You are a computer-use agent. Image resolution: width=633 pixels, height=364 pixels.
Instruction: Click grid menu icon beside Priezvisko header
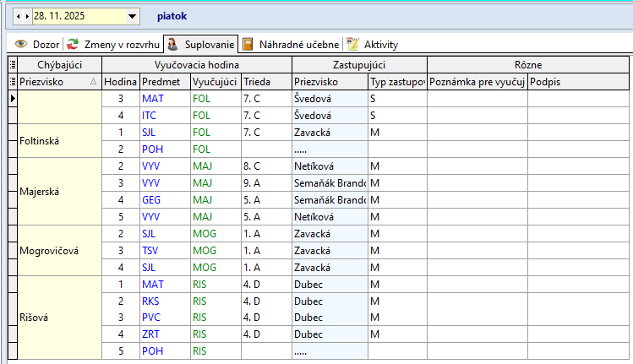[x=12, y=82]
